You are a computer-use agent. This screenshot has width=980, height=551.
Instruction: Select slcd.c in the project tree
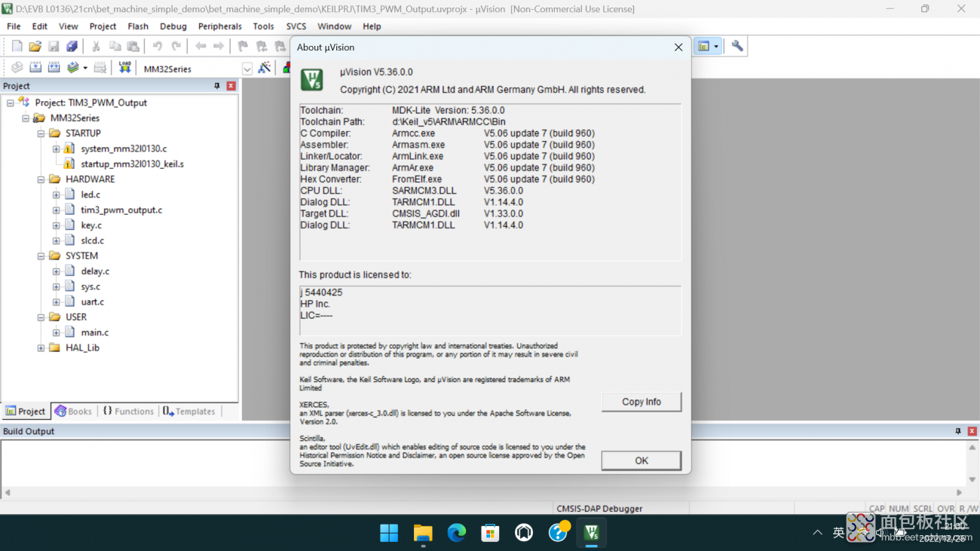click(93, 241)
